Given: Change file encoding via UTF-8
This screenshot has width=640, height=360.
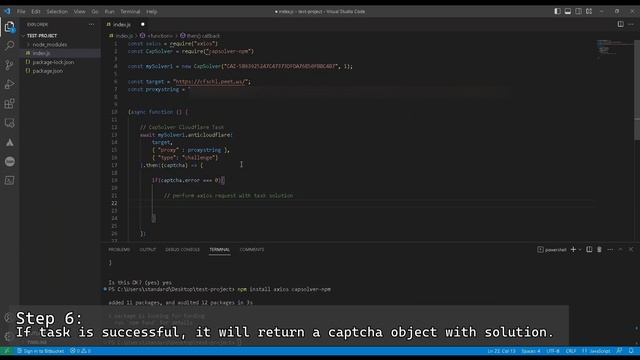Looking at the screenshot, I should point(553,351).
